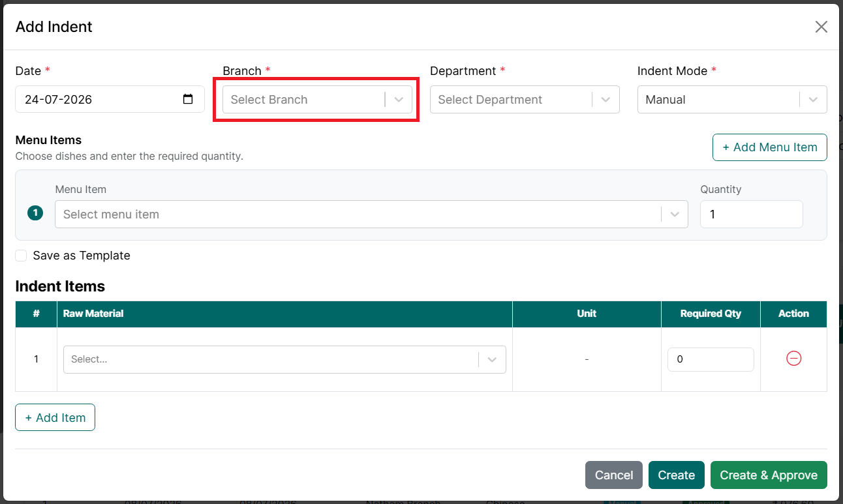The image size is (843, 504).
Task: Open the Select Branch dropdown
Action: [x=317, y=100]
